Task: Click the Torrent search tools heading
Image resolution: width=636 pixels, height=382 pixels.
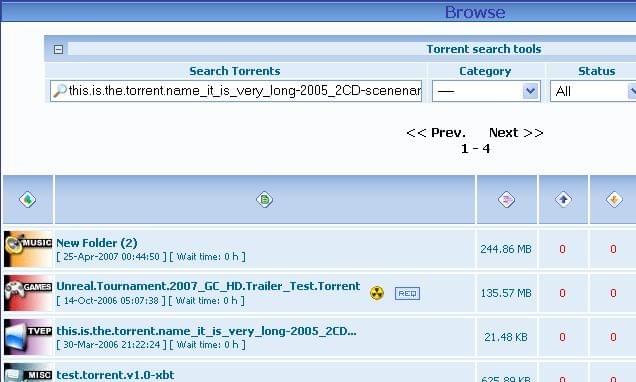Action: point(483,49)
